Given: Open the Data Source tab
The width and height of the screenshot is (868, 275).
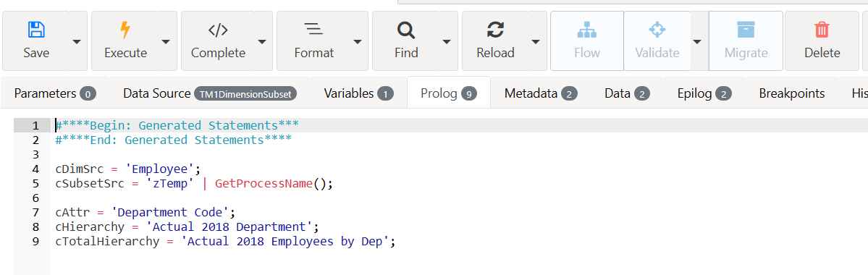Looking at the screenshot, I should pos(210,93).
